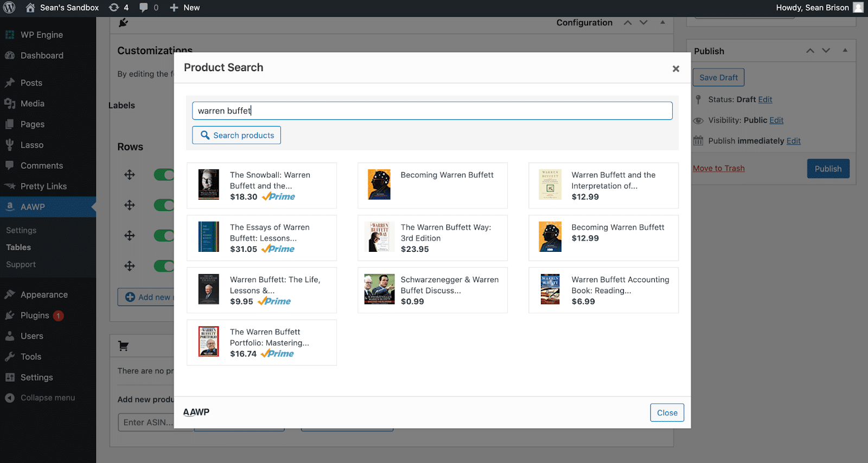Move Publish box up arrow
The image size is (868, 463).
(810, 50)
